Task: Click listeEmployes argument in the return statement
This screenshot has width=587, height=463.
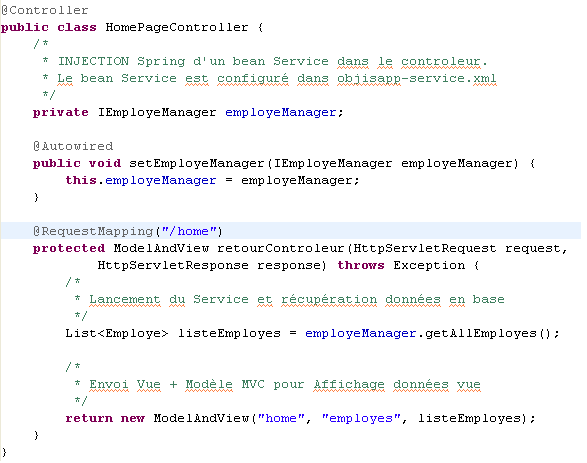Action: 469,418
